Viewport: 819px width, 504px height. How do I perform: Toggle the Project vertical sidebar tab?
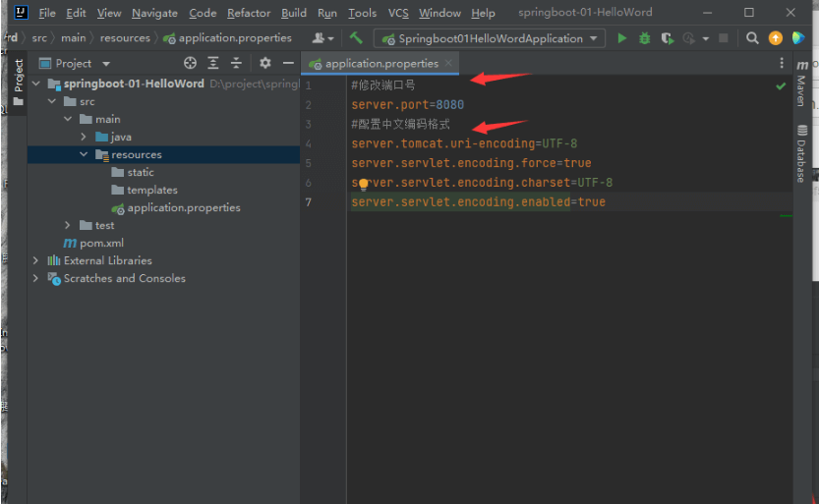(x=19, y=82)
